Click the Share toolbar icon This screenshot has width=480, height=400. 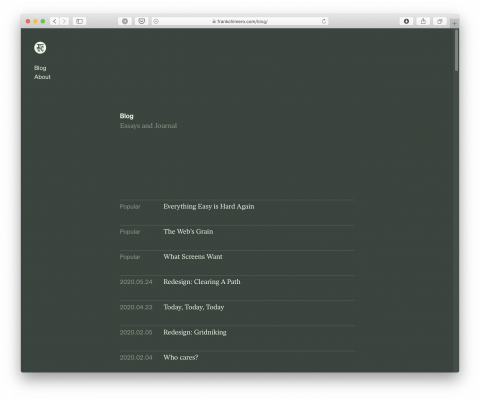423,21
